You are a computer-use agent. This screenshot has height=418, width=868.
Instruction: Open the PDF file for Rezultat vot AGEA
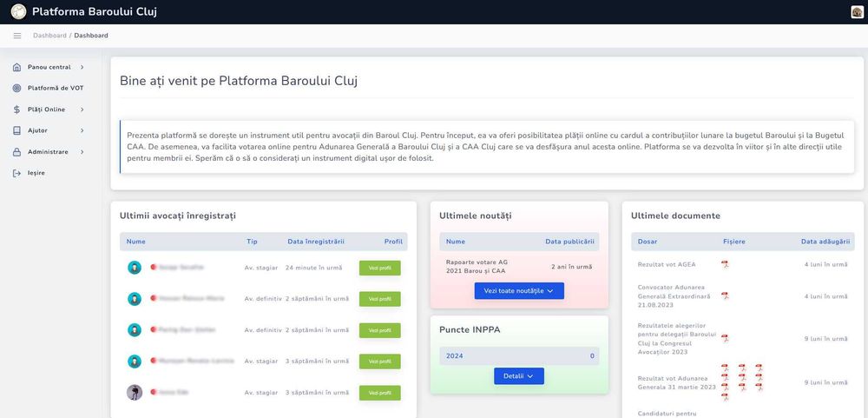tap(725, 264)
